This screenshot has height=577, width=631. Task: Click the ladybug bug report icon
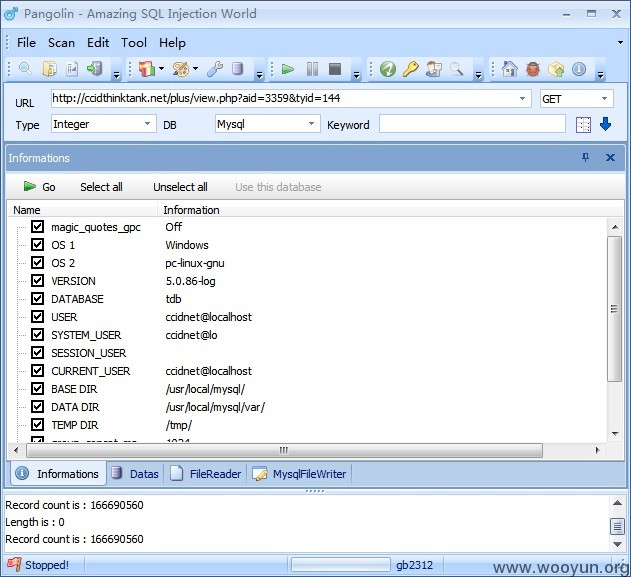coord(533,69)
